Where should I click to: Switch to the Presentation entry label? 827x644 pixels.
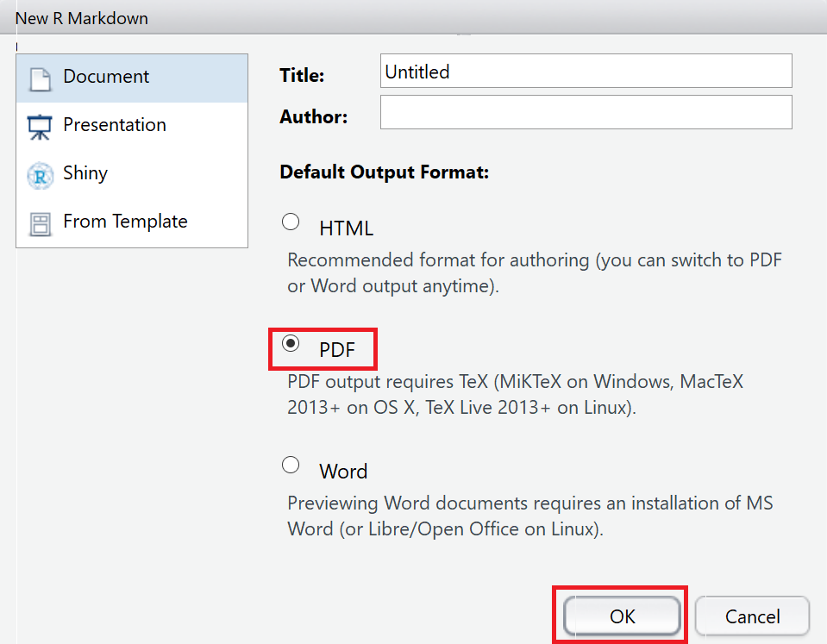[115, 125]
